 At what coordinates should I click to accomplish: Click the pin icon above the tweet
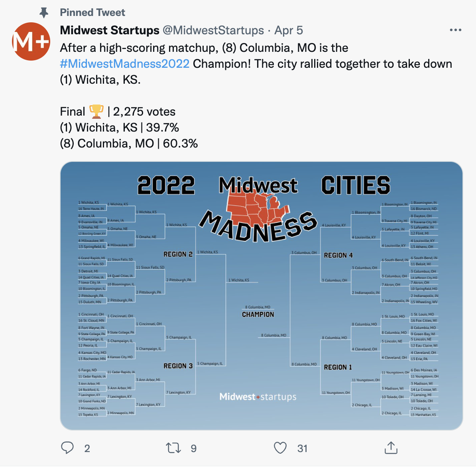(44, 12)
